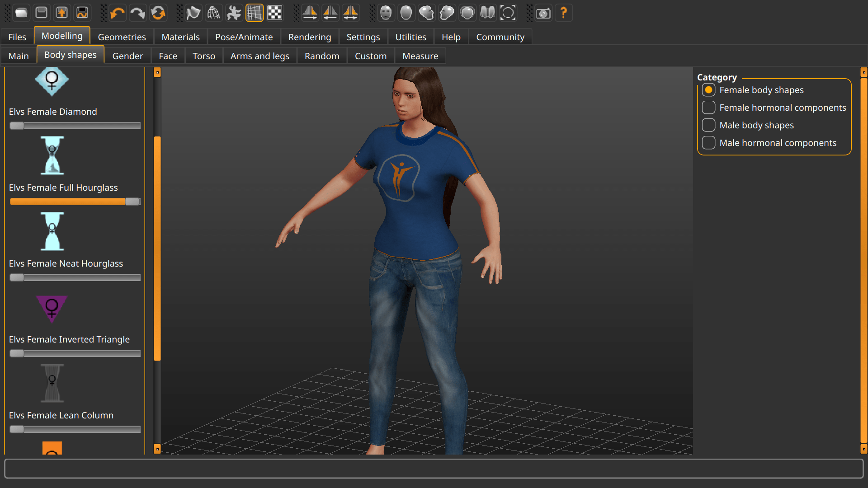Select Male hormonal components category

(x=709, y=143)
